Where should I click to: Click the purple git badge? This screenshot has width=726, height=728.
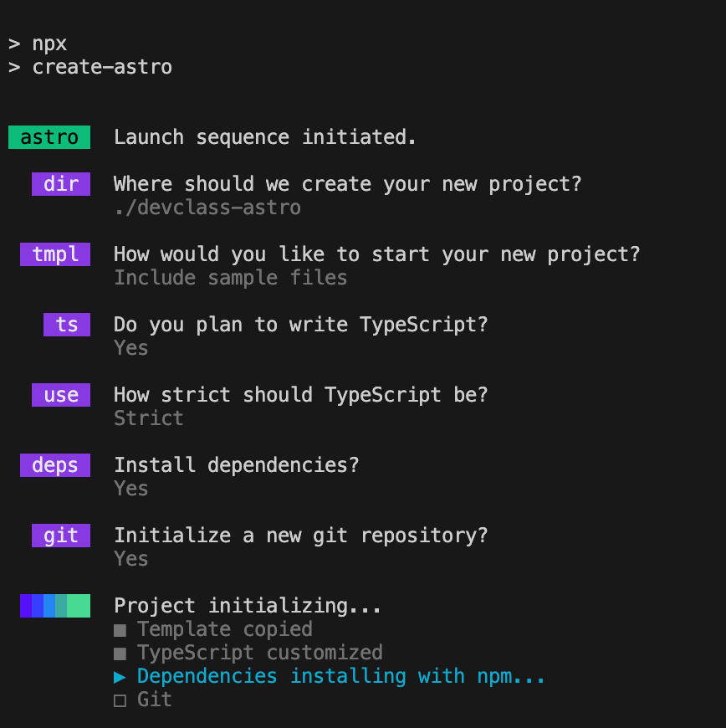point(61,535)
